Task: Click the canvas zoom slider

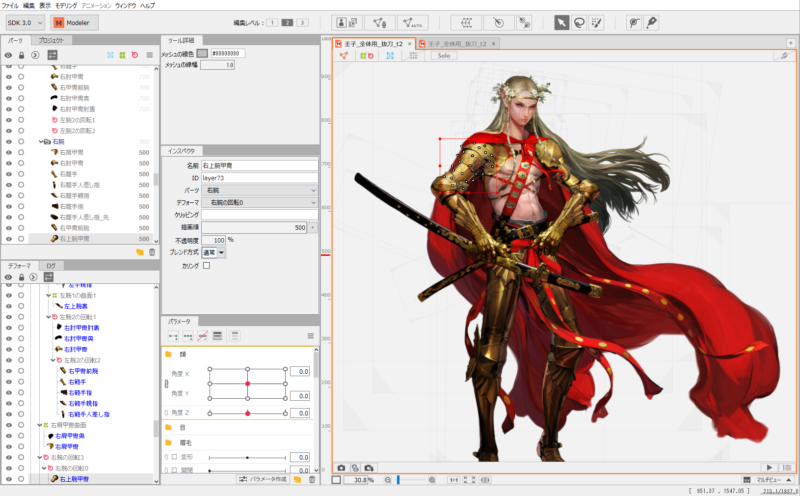Action: pos(411,480)
